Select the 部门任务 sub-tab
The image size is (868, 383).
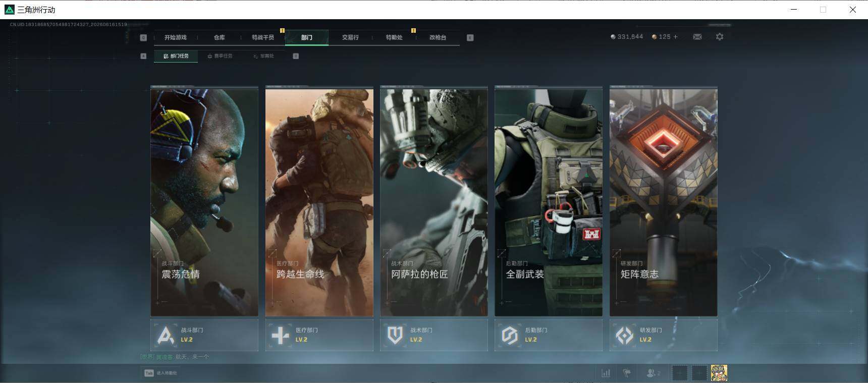click(x=176, y=56)
